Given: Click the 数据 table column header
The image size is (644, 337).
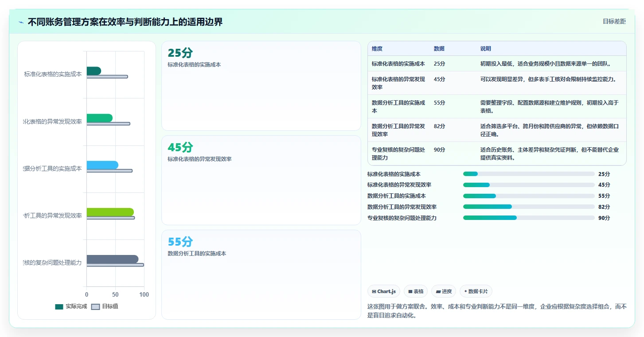Looking at the screenshot, I should [439, 49].
